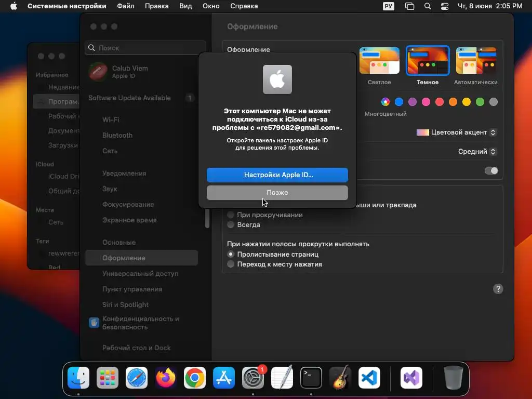Click the Calub Viem profile avatar
The width and height of the screenshot is (532, 399).
coord(98,72)
